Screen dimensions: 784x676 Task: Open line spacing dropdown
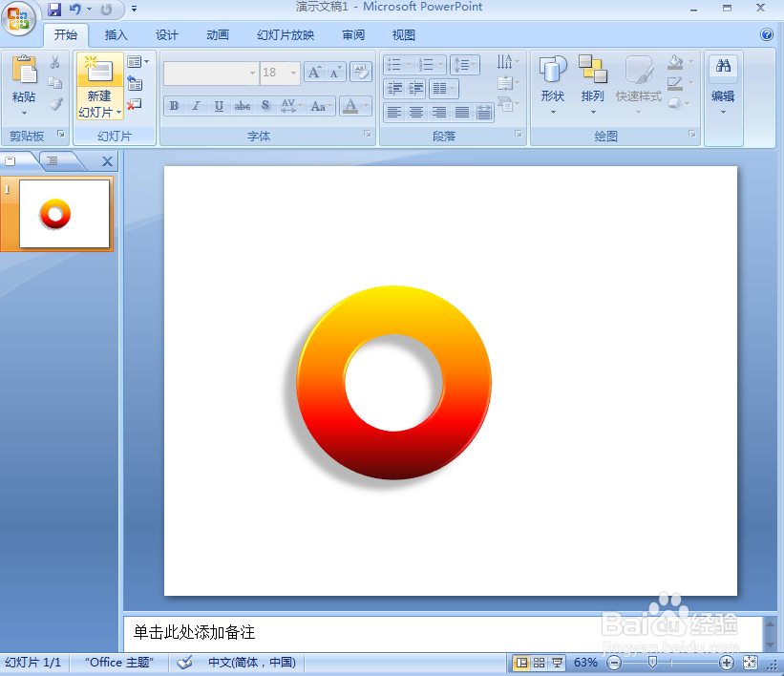point(465,65)
